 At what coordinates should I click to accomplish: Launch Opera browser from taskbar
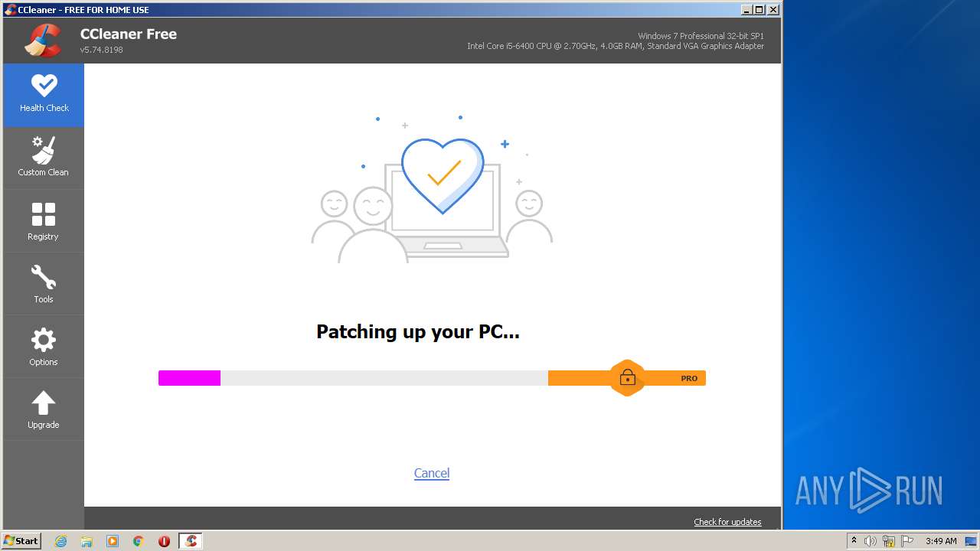coord(164,541)
